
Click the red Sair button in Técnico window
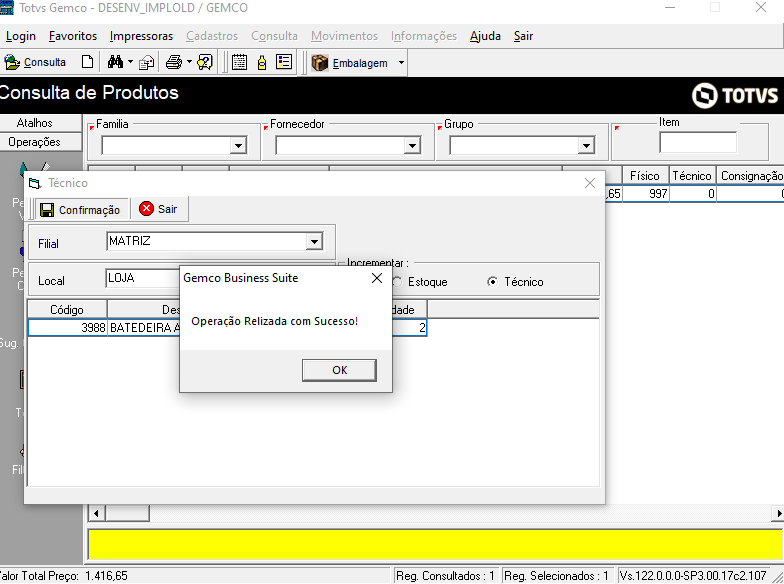158,209
